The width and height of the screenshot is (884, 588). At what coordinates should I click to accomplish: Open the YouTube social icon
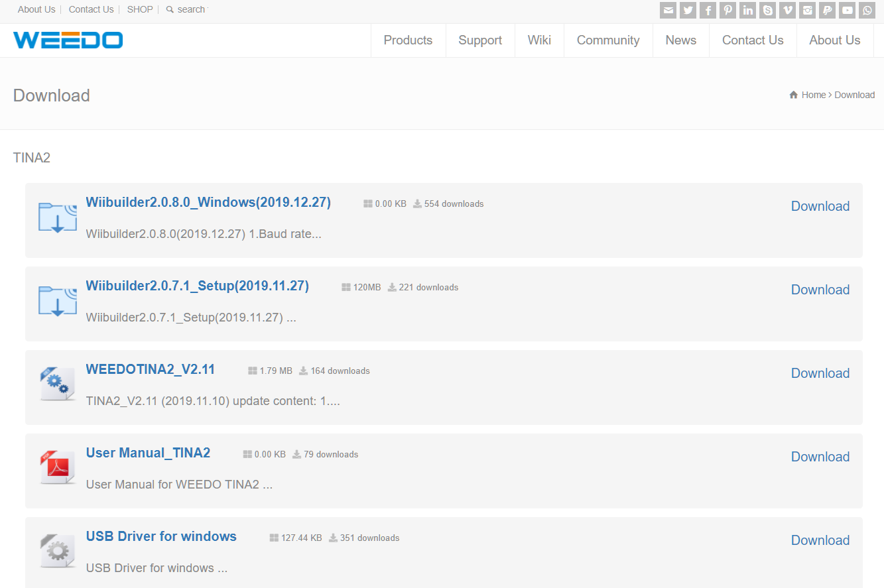point(848,10)
